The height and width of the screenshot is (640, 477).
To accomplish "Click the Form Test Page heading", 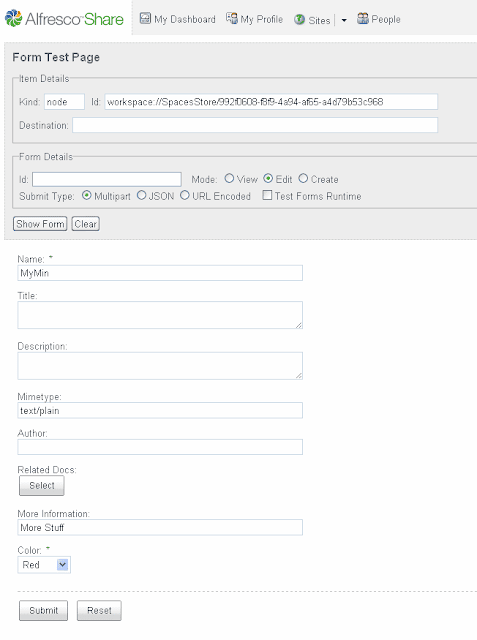I will coord(56,57).
